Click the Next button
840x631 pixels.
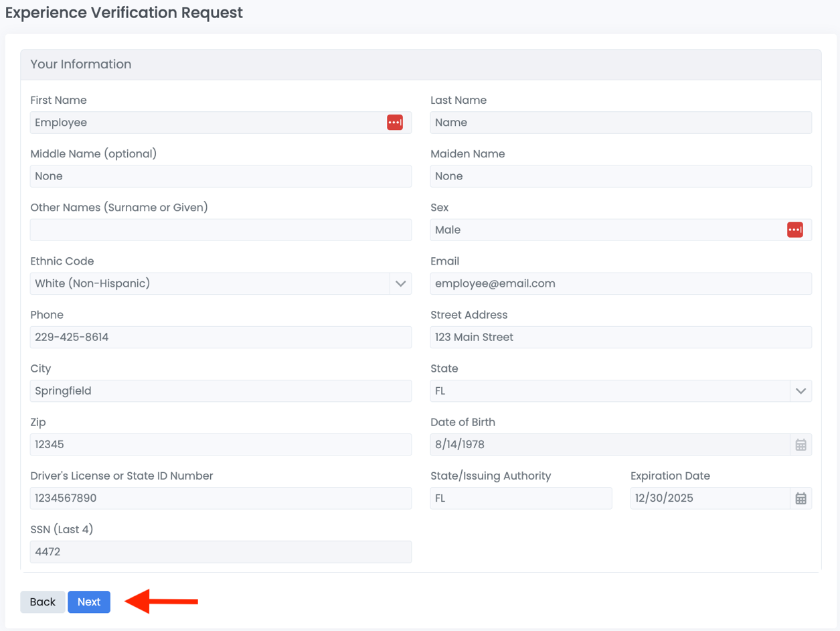pyautogui.click(x=89, y=602)
